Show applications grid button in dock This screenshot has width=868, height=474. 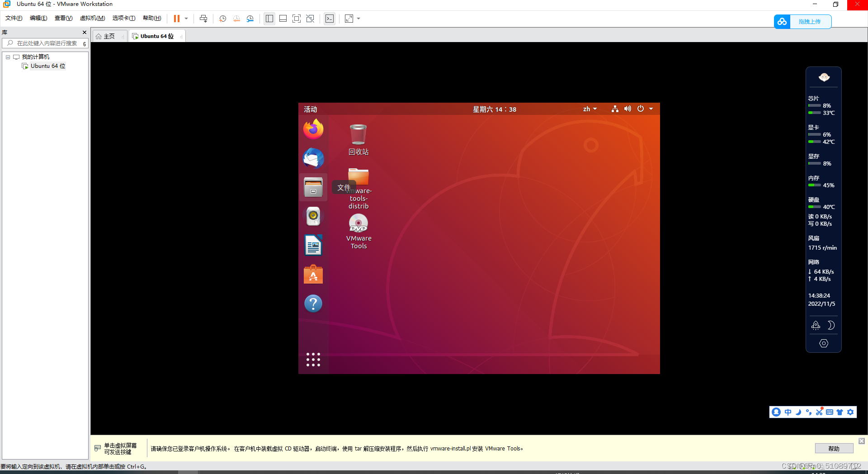point(313,360)
